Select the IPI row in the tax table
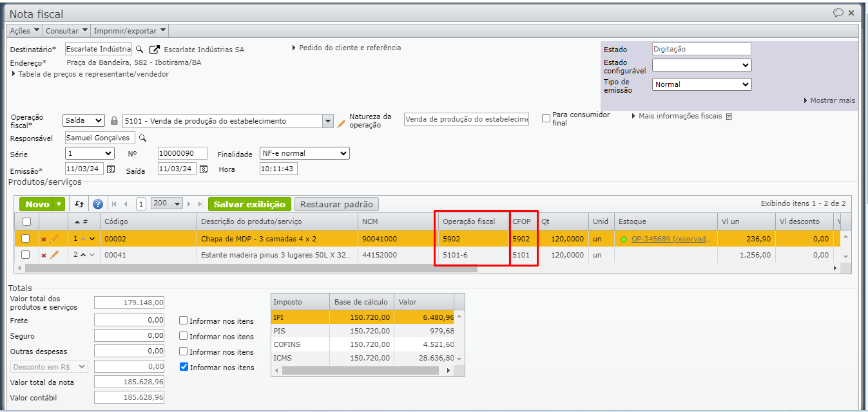868x412 pixels. 363,317
